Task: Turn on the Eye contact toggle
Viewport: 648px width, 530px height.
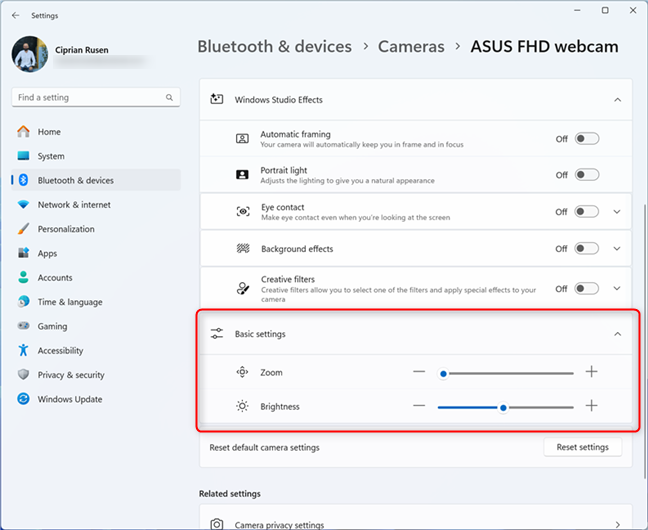Action: pyautogui.click(x=587, y=211)
